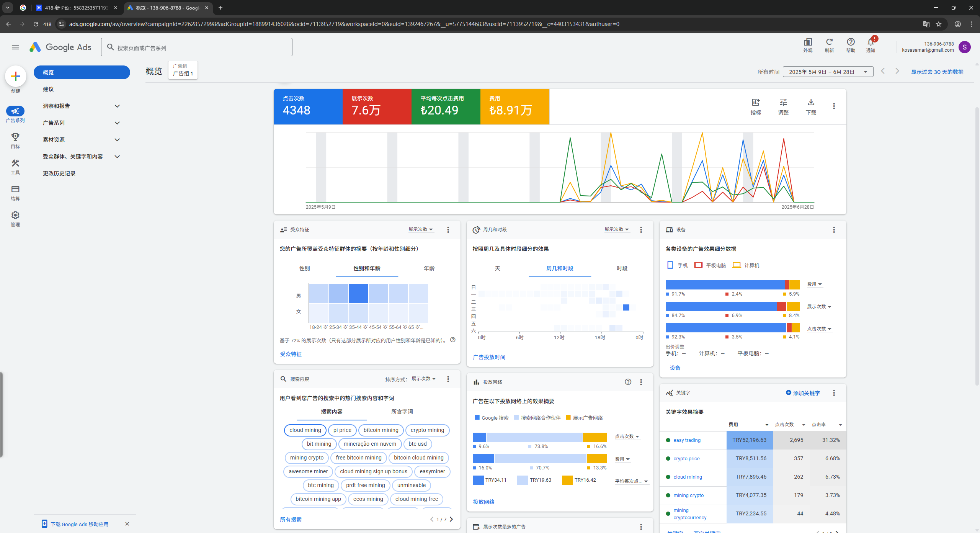The image size is (980, 533).
Task: Click the Create plus button
Action: tap(16, 76)
